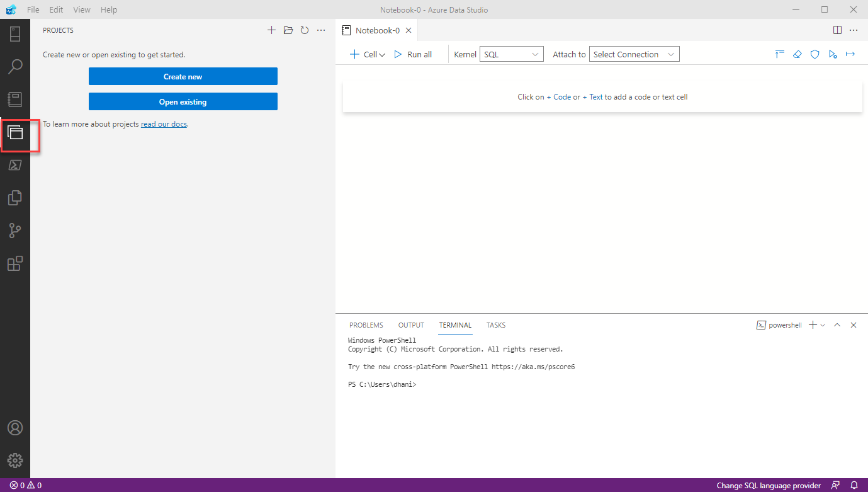Open the Manage gear icon
Viewport: 868px width, 492px height.
pos(15,461)
